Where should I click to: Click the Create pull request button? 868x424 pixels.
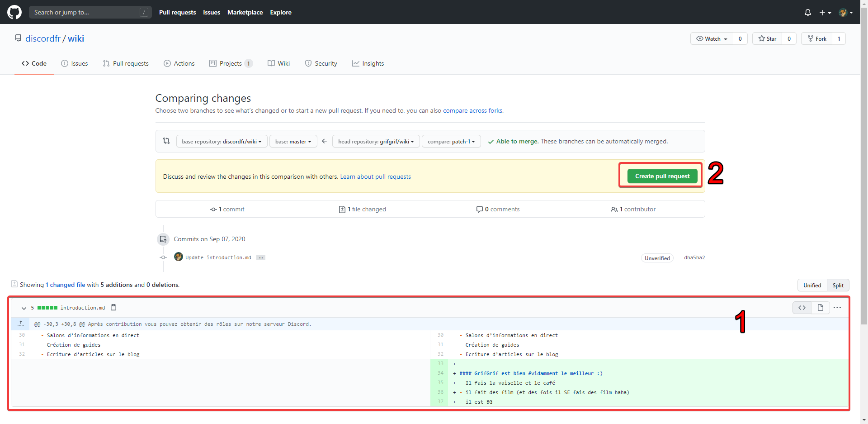[662, 176]
